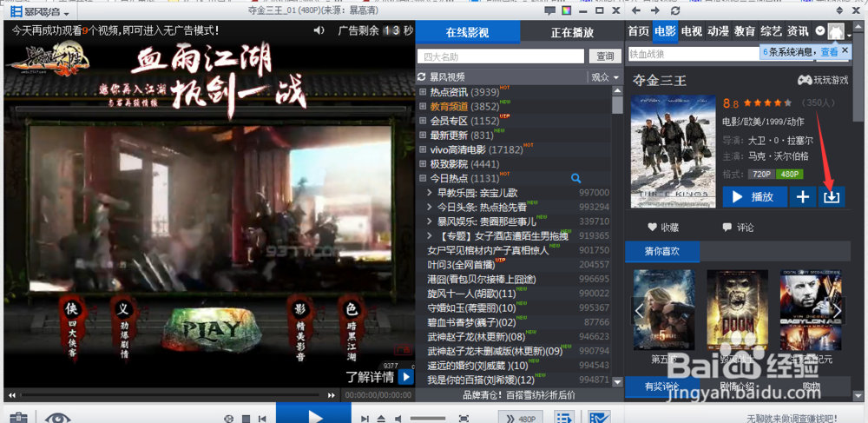Expand the 早教乐园: 亲宝儿歌 item

click(x=430, y=192)
